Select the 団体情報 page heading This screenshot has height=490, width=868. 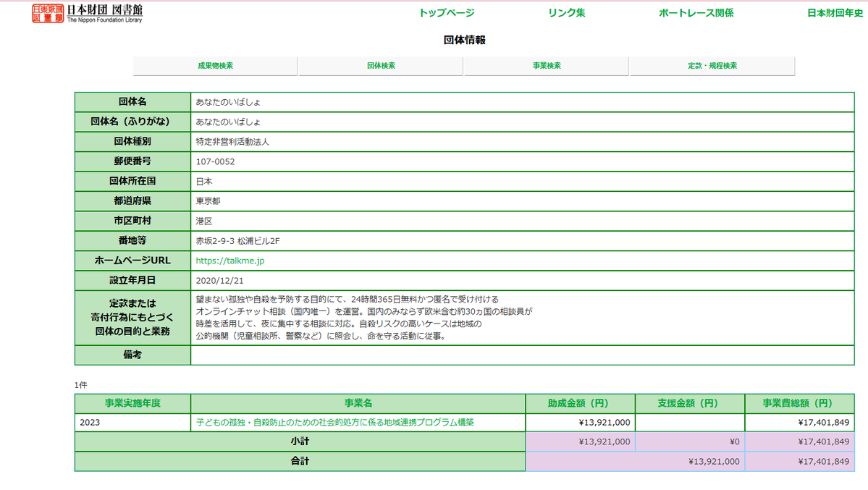[465, 40]
